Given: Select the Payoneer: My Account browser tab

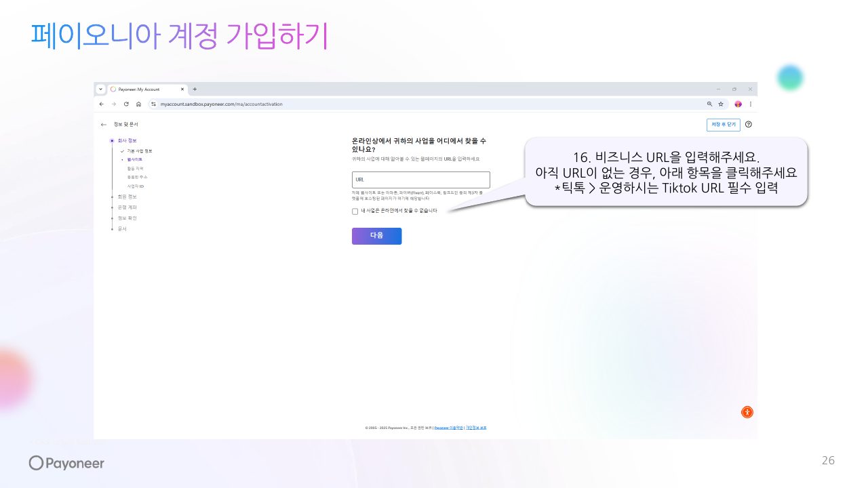Looking at the screenshot, I should point(147,89).
